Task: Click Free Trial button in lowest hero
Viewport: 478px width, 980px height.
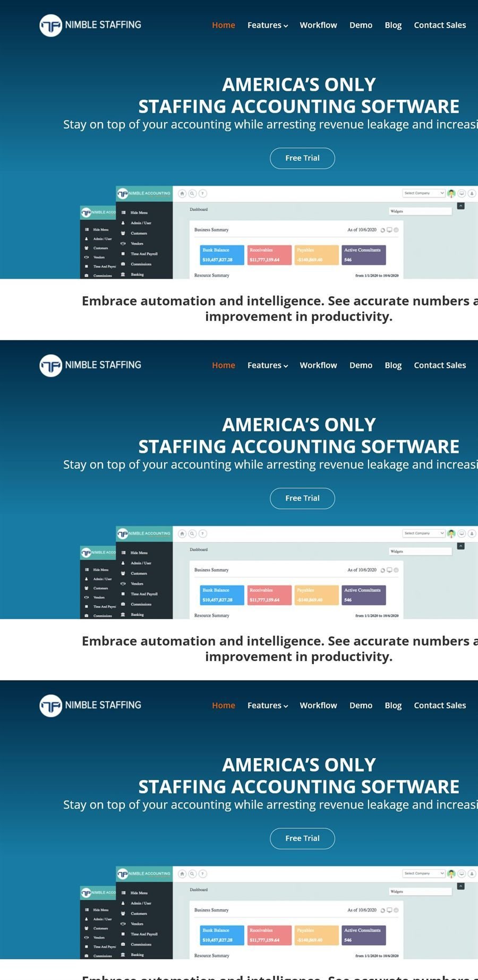Action: click(302, 839)
